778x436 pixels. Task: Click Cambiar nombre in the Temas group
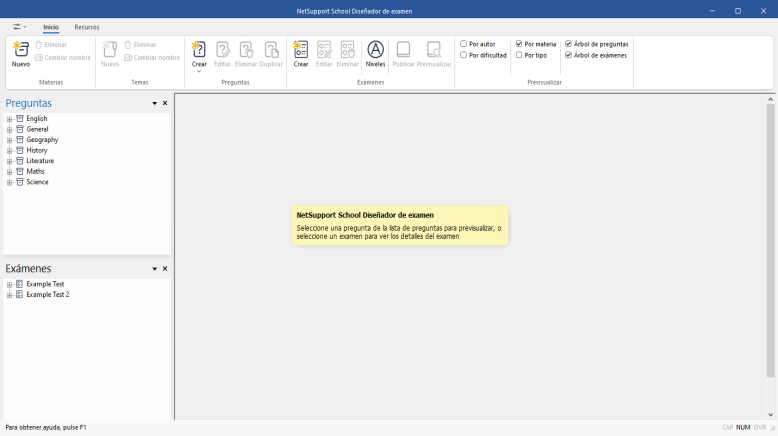pos(152,58)
